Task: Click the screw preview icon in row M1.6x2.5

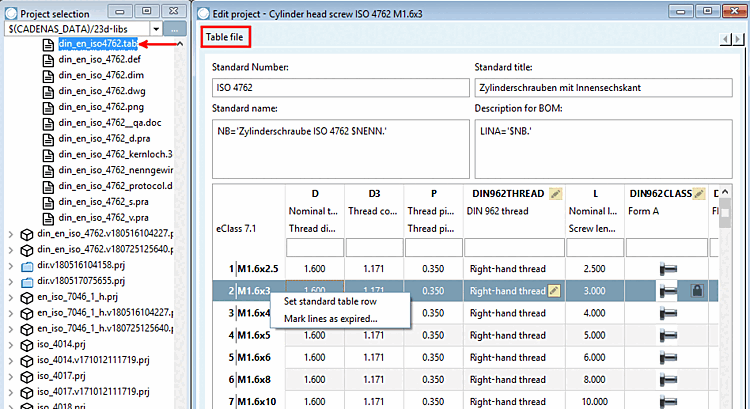Action: click(x=668, y=269)
